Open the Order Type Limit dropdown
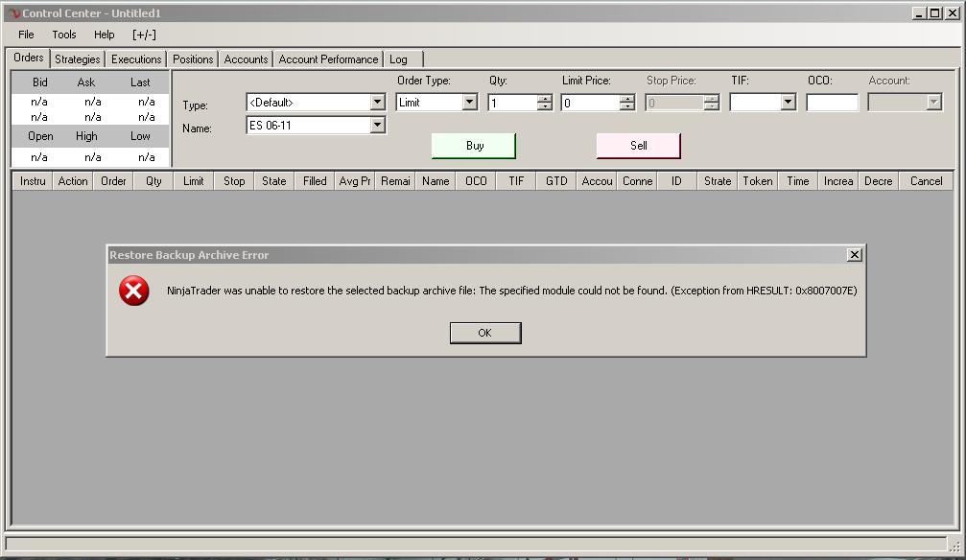 coord(469,103)
